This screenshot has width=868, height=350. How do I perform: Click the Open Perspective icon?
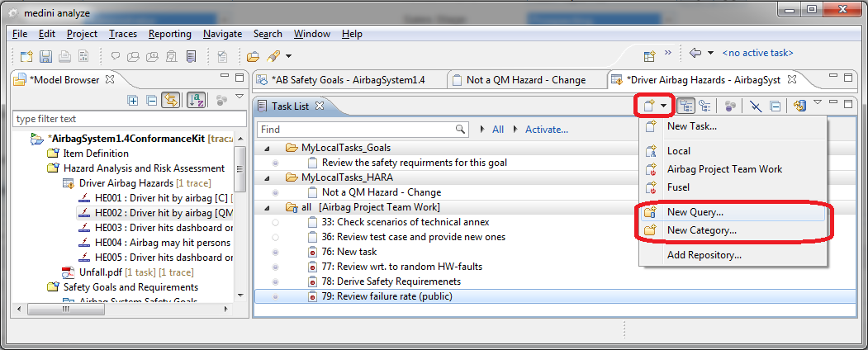pos(650,56)
